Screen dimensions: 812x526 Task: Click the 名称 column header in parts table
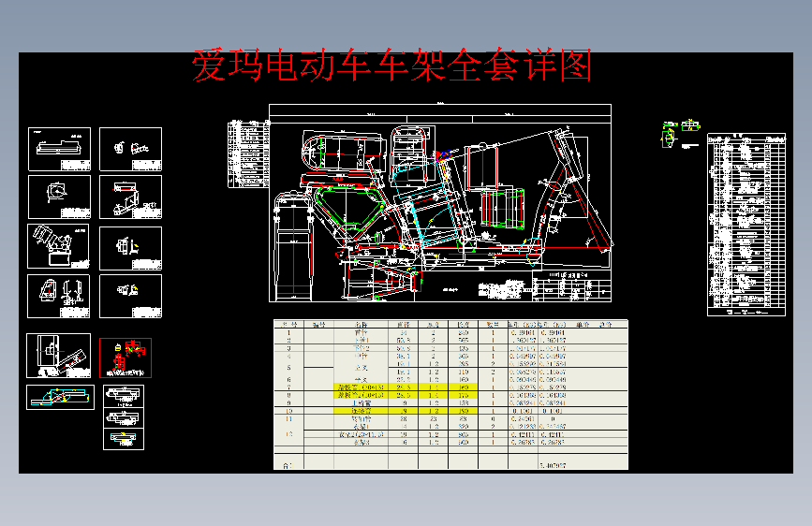[x=361, y=325]
